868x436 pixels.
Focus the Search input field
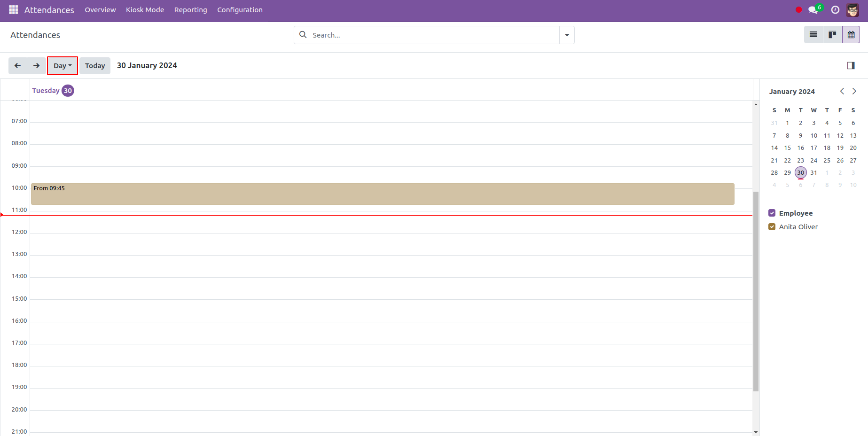434,35
